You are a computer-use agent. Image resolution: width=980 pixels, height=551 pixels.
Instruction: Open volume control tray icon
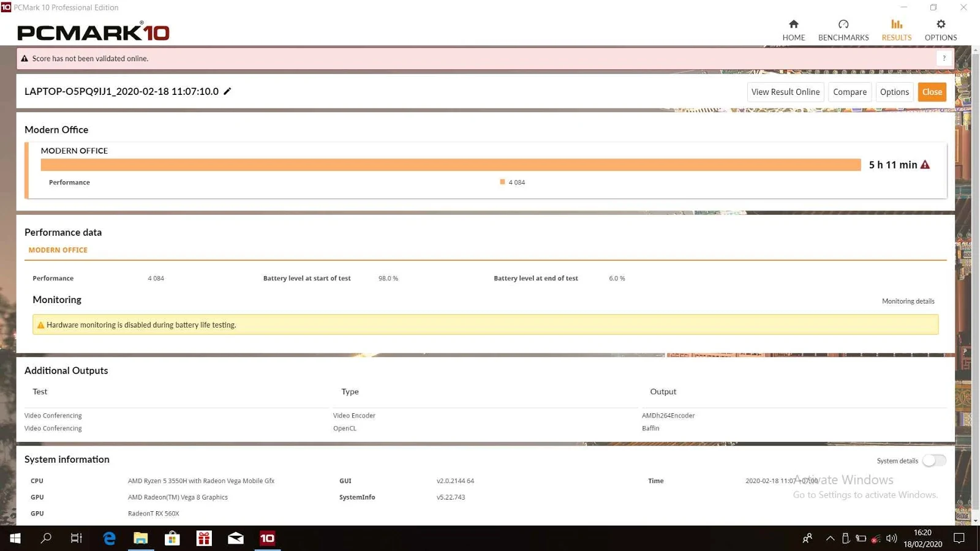(891, 538)
